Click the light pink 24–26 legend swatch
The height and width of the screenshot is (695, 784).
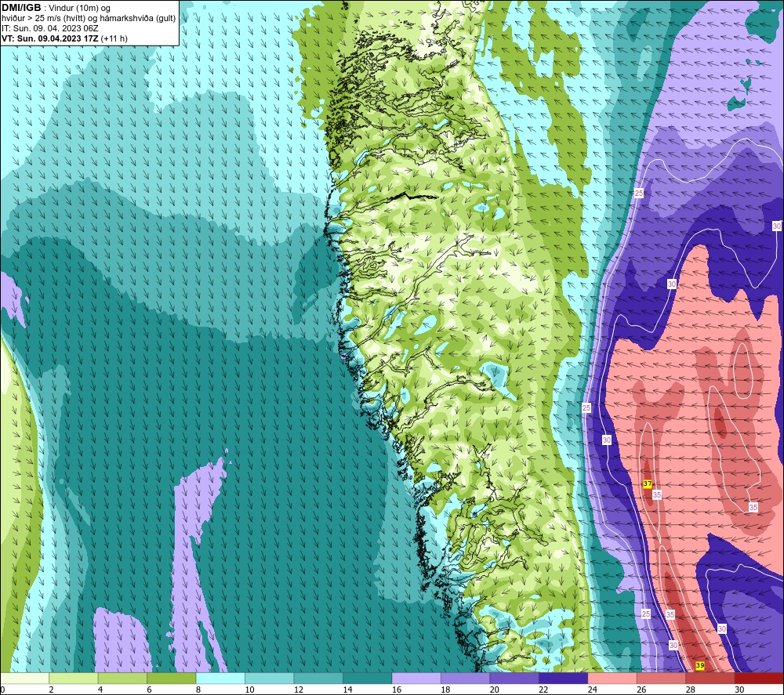click(x=612, y=679)
